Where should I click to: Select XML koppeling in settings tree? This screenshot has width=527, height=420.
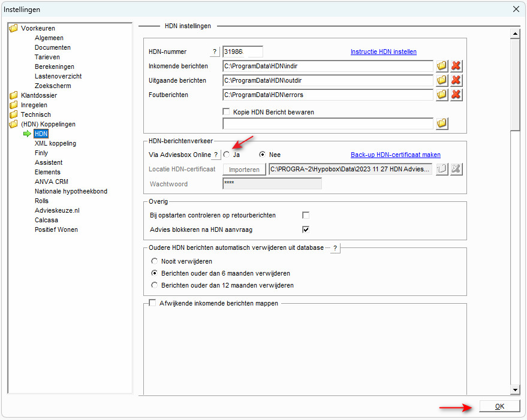click(55, 143)
